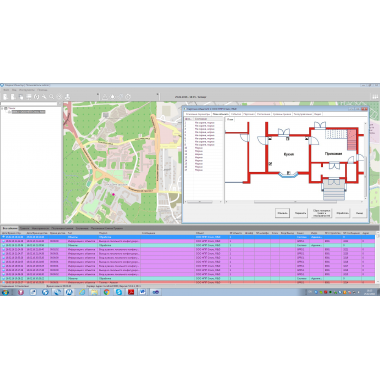Switch to the second tab above the event log

(24, 228)
